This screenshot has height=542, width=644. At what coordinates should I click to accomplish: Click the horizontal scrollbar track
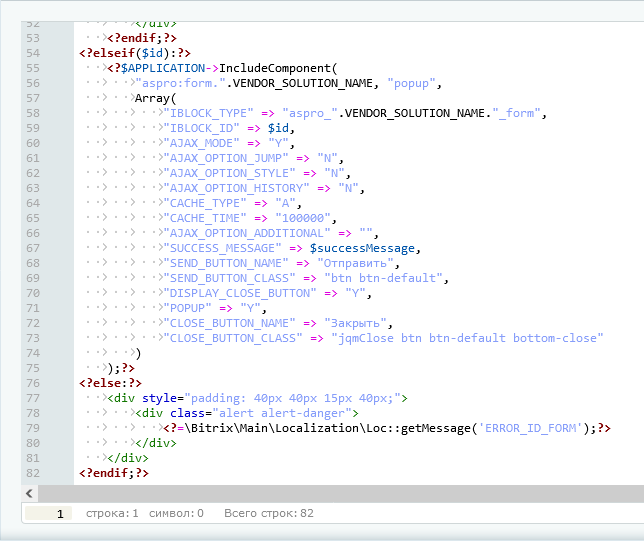pyautogui.click(x=341, y=494)
